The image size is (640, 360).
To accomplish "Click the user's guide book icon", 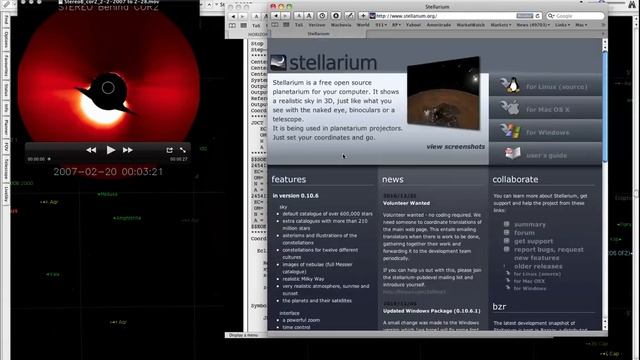I will 512,154.
